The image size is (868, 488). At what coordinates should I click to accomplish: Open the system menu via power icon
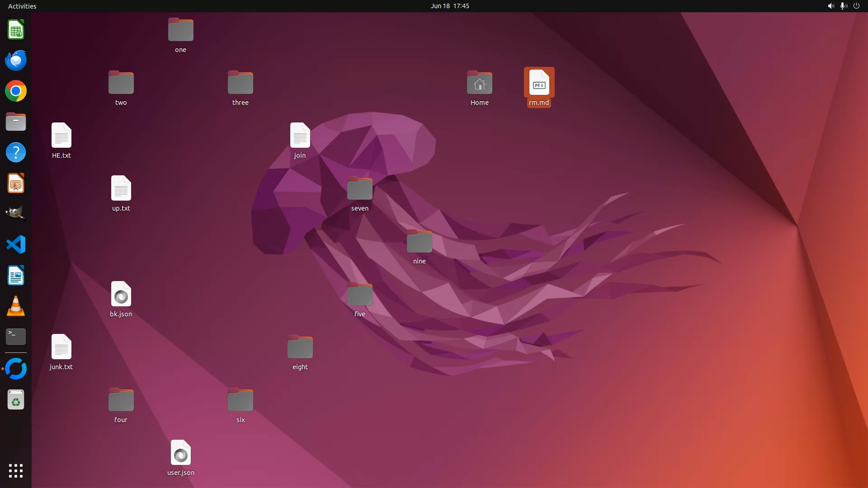pos(856,6)
